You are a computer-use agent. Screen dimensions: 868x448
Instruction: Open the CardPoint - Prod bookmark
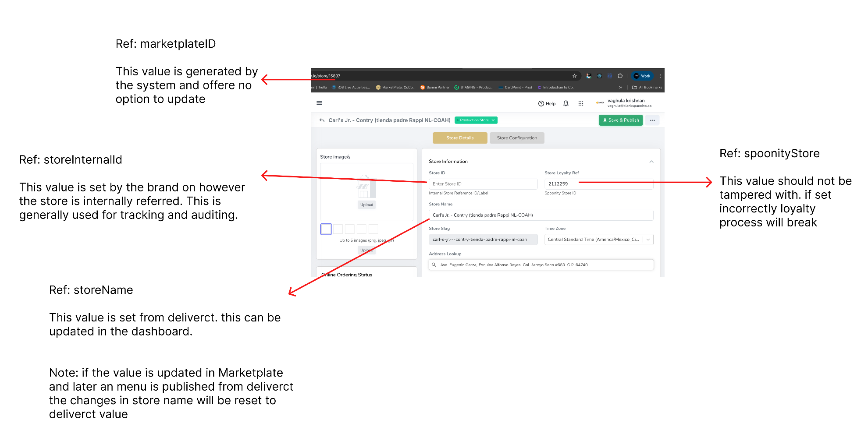coord(515,87)
